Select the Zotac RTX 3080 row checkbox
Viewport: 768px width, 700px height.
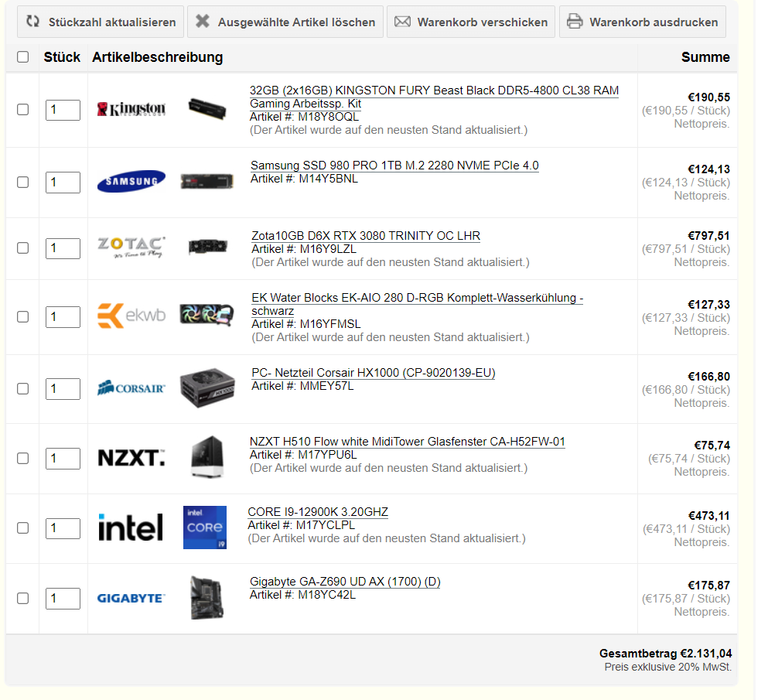[x=22, y=248]
